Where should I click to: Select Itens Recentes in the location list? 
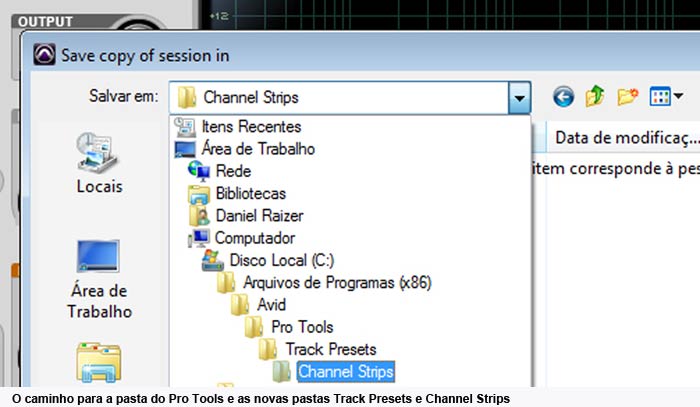click(251, 127)
